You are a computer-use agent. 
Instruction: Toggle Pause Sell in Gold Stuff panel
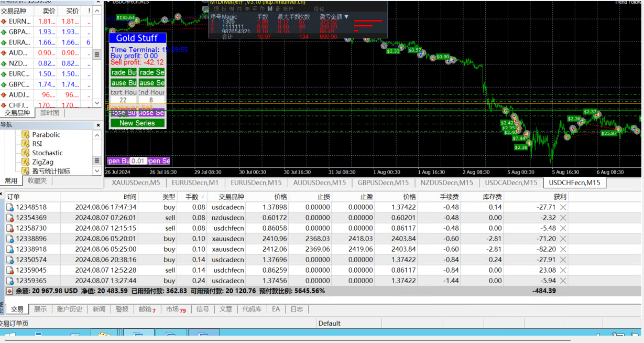click(152, 83)
